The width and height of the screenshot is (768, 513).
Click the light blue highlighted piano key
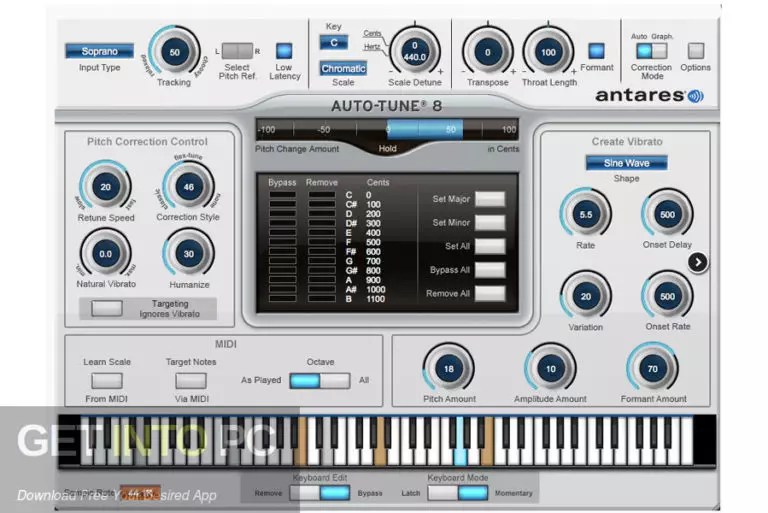point(460,440)
